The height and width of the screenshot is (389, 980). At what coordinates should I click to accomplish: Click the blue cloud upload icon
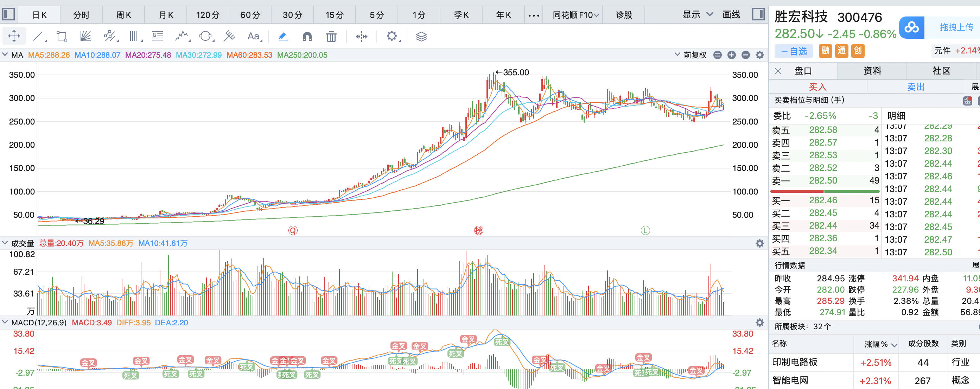911,27
